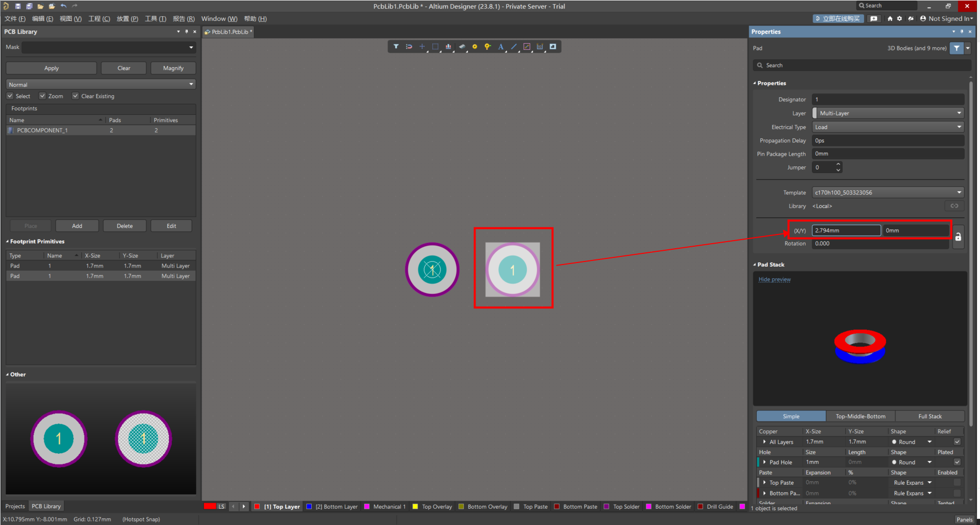The height and width of the screenshot is (525, 980).
Task: Click the Magnify button
Action: pos(173,68)
